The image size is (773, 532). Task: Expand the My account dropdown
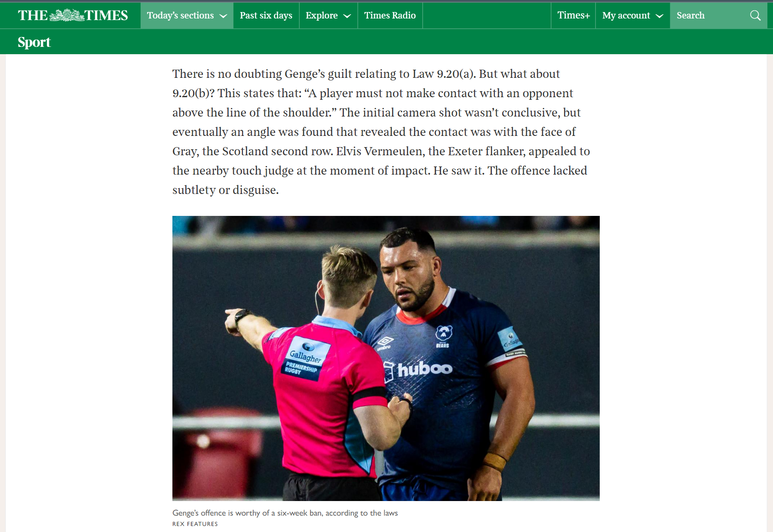(632, 15)
